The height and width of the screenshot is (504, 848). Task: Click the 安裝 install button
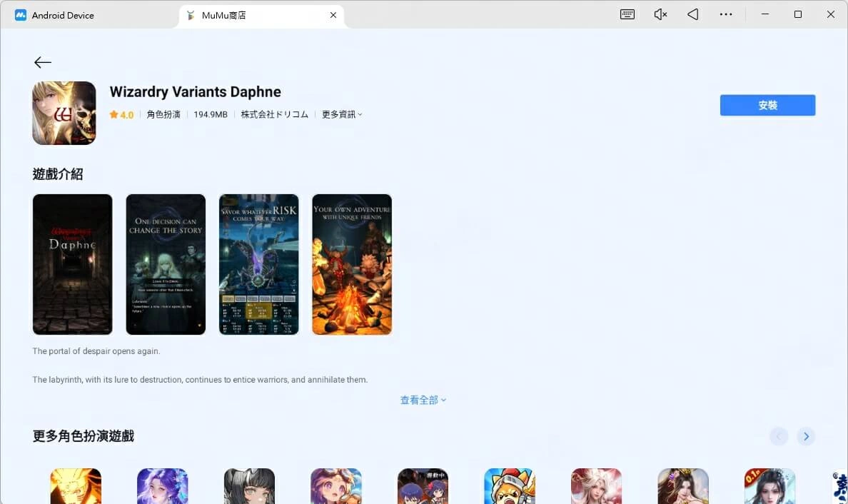click(767, 105)
